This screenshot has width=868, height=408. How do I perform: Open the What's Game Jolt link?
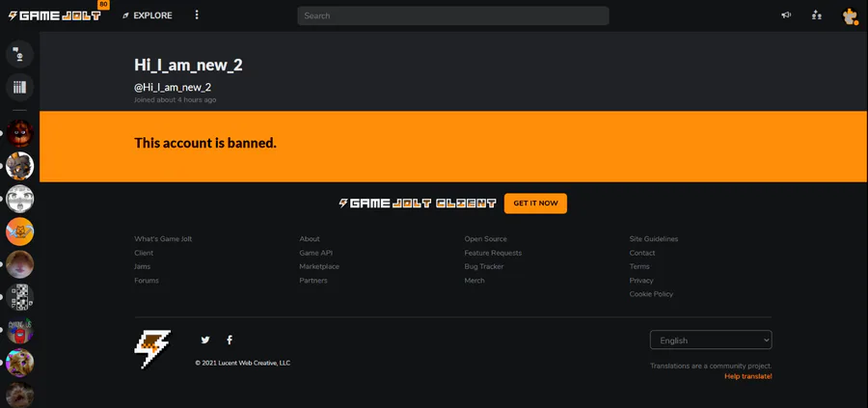point(163,239)
